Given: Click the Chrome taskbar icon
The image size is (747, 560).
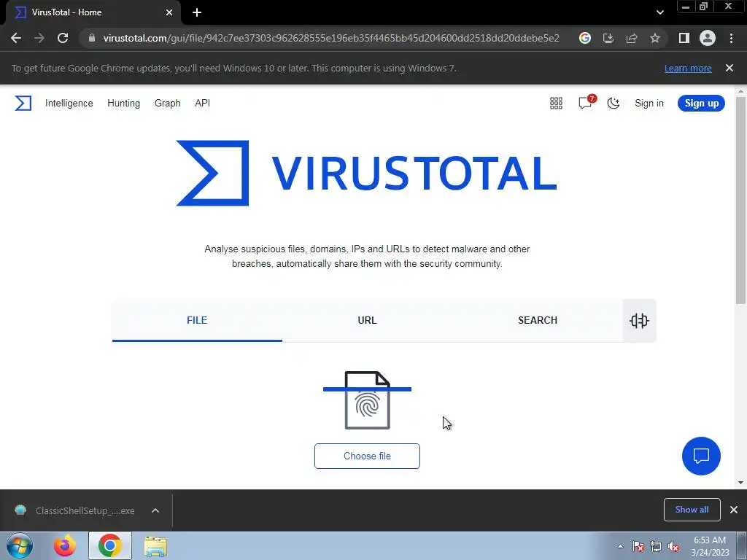Looking at the screenshot, I should pyautogui.click(x=110, y=545).
